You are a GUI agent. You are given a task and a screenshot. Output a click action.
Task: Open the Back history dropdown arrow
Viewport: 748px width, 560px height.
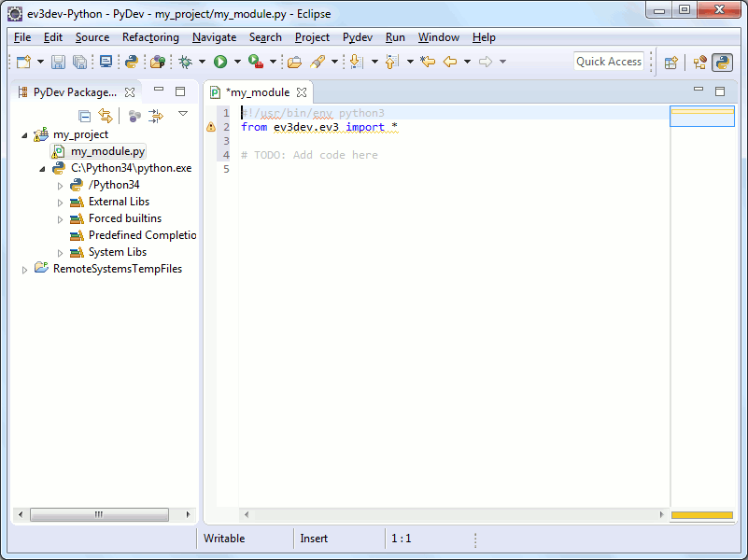coord(468,62)
